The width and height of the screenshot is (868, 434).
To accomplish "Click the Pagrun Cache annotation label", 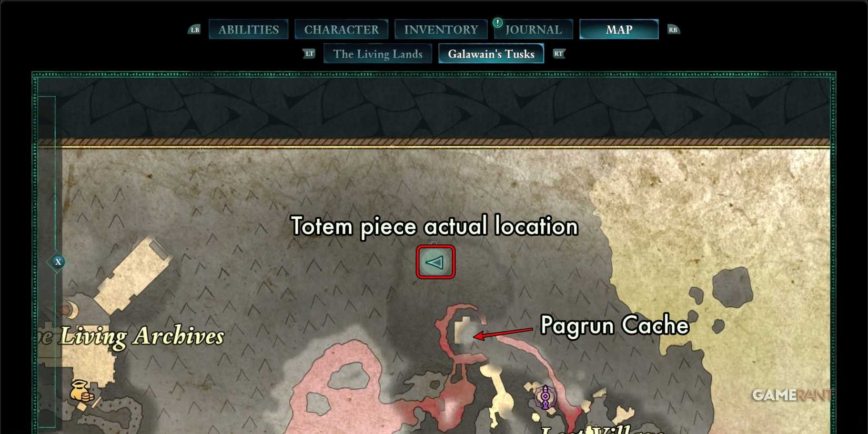I will [614, 325].
